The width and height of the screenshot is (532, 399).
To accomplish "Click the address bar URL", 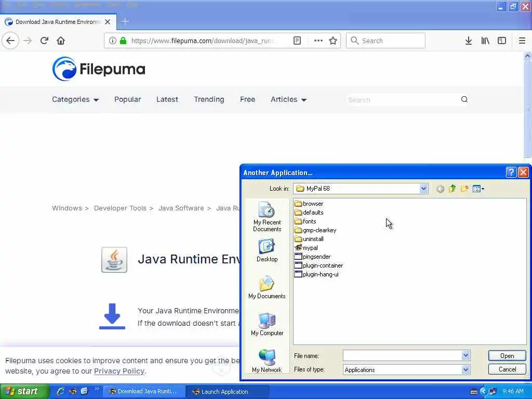I will [203, 41].
